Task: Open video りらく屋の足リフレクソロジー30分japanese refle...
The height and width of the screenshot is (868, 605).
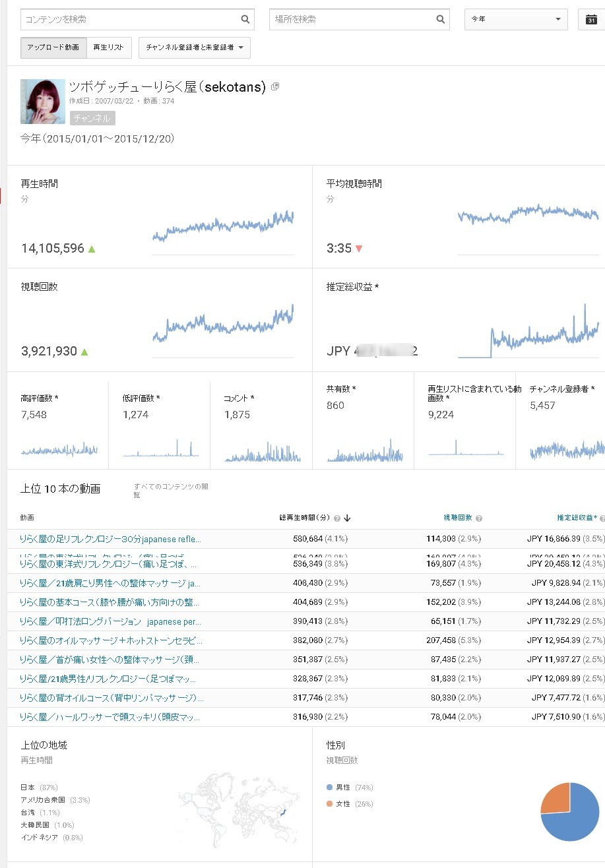Action: tap(110, 539)
